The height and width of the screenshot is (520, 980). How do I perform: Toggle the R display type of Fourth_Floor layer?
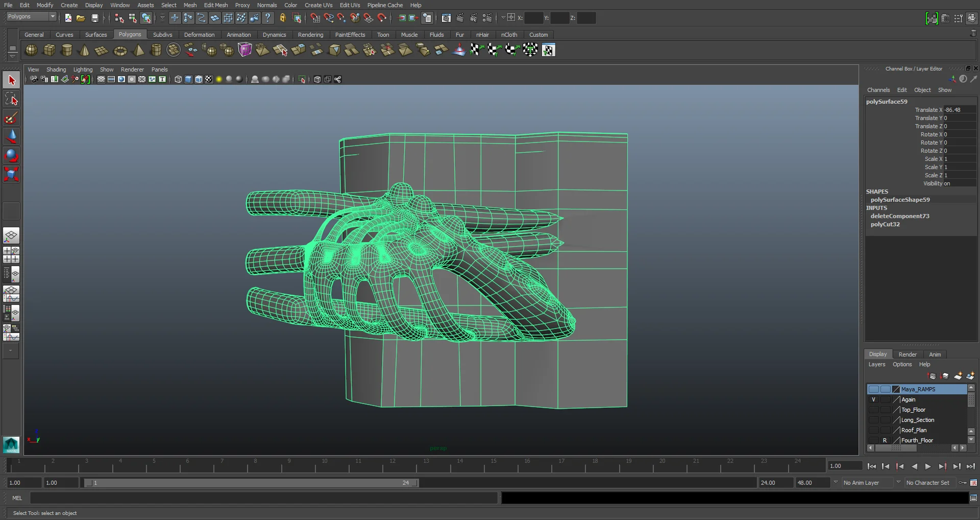(885, 440)
